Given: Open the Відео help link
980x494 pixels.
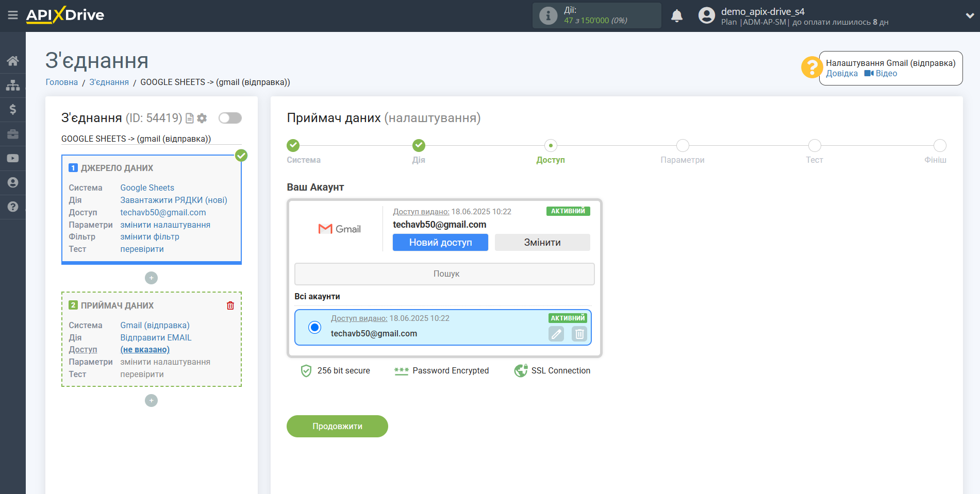Looking at the screenshot, I should click(881, 74).
